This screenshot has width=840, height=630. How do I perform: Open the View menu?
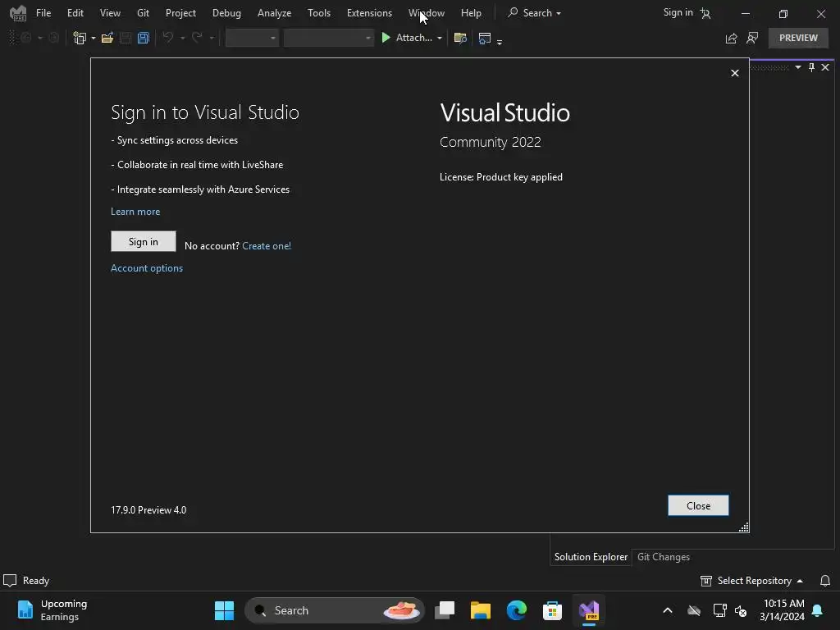pos(110,13)
